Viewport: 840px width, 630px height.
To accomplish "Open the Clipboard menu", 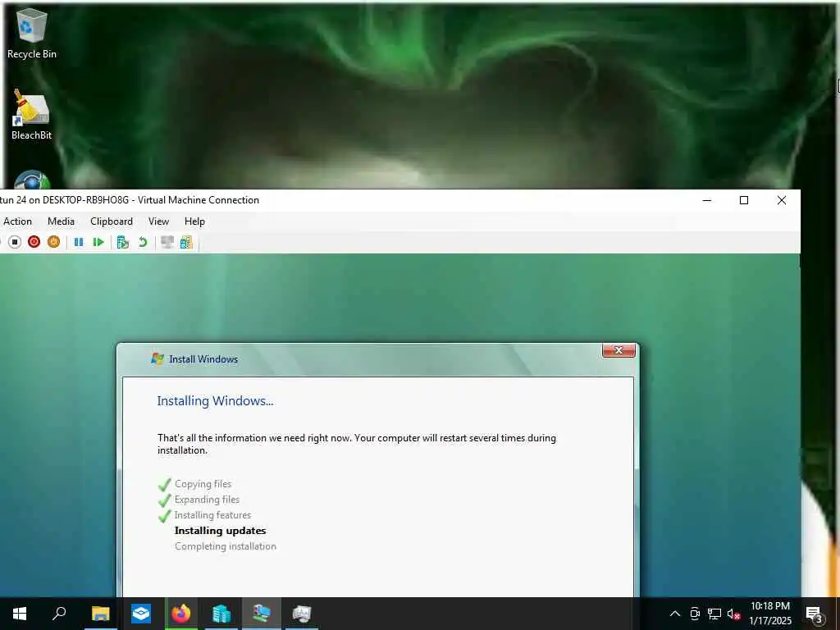I will point(112,221).
